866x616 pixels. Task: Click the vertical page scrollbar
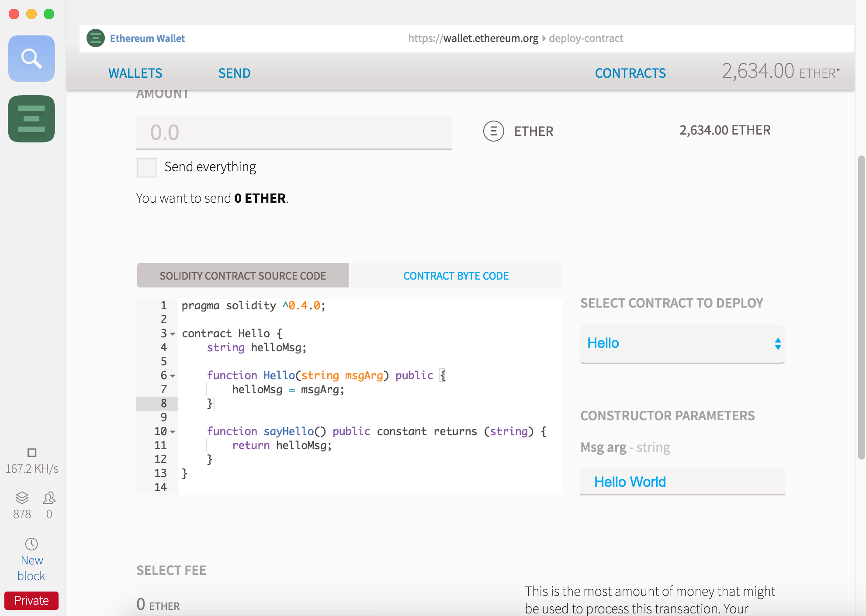click(x=862, y=307)
